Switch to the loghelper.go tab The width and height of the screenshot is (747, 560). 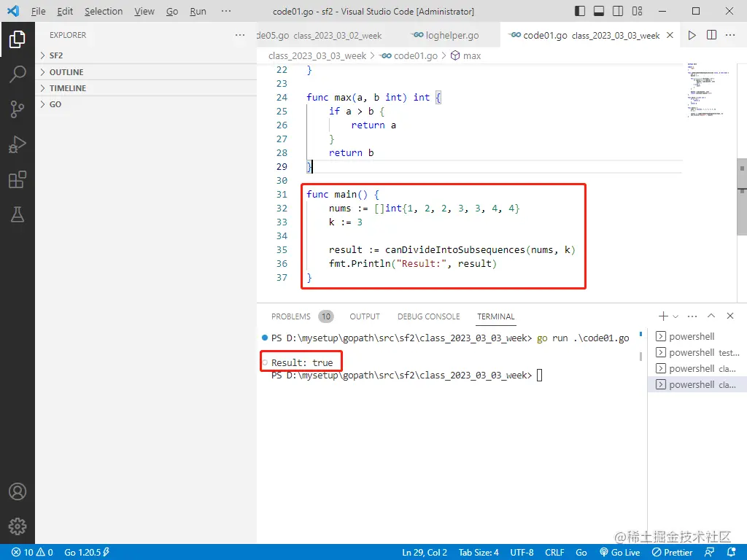446,35
